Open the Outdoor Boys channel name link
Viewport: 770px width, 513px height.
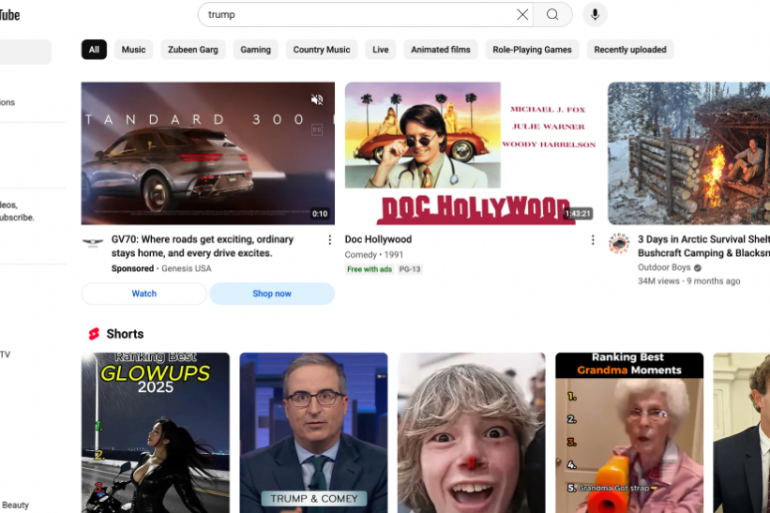pyautogui.click(x=664, y=268)
